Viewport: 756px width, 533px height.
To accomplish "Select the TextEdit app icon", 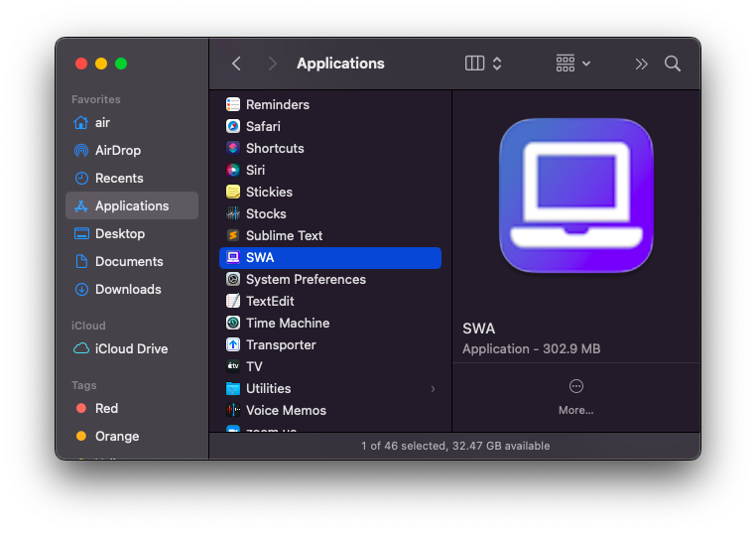I will [233, 301].
